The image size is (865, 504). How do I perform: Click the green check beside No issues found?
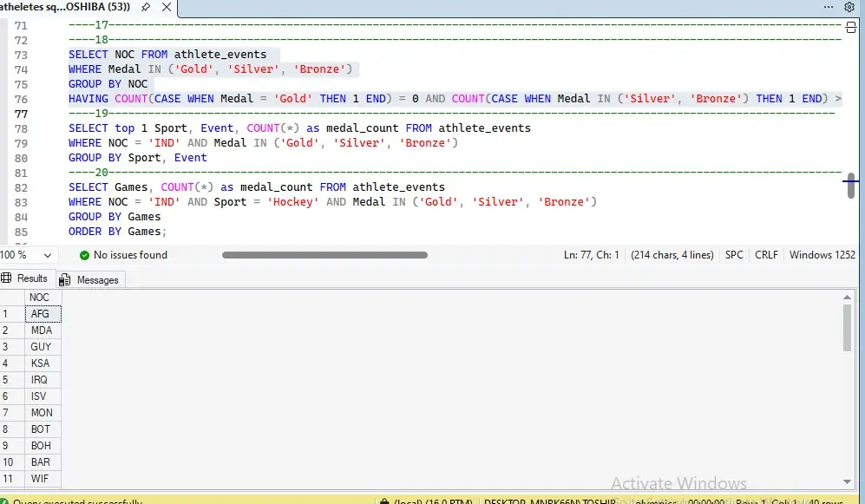click(83, 254)
